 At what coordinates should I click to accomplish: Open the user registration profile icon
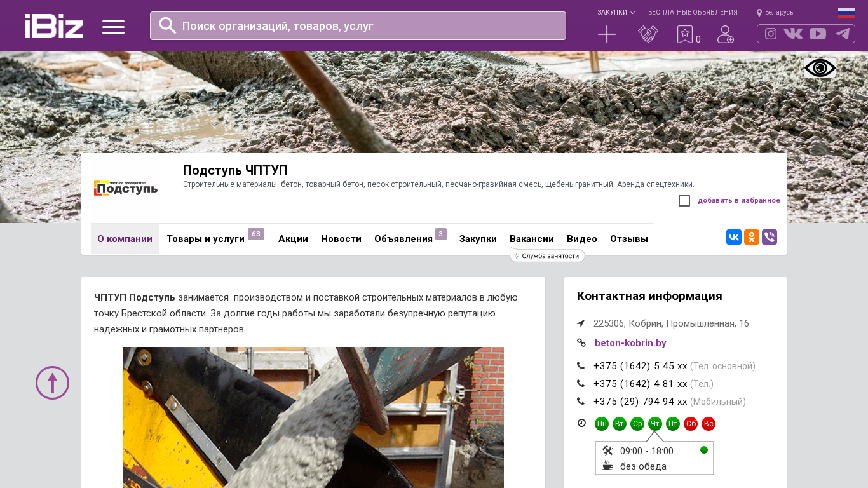(726, 34)
